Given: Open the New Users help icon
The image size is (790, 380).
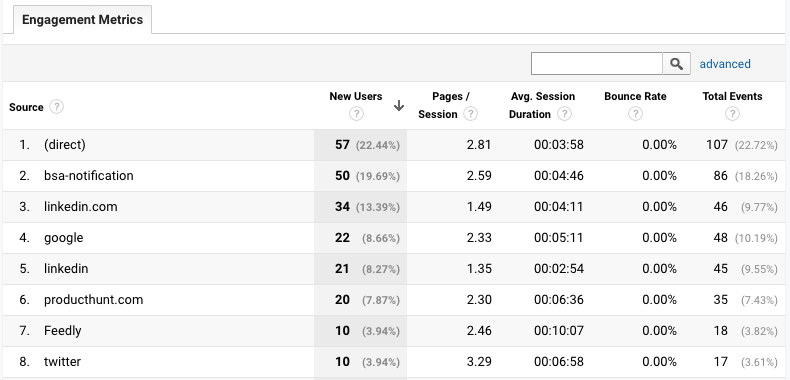Looking at the screenshot, I should 356,114.
